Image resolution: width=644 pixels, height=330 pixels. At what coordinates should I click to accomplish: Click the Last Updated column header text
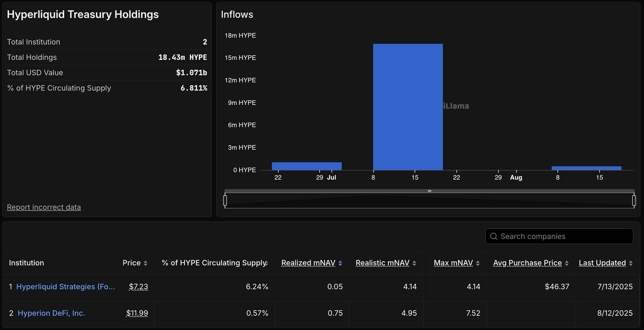pyautogui.click(x=602, y=263)
